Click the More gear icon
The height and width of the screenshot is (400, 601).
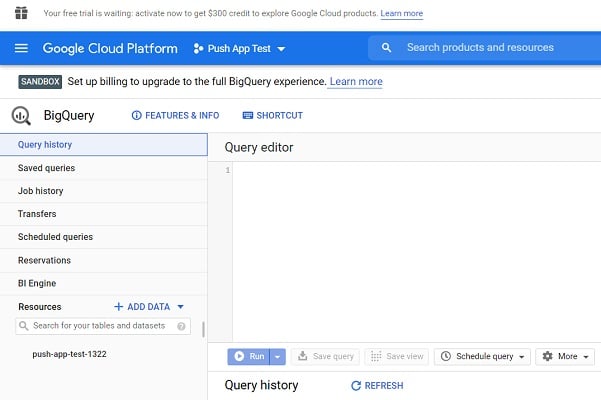pyautogui.click(x=548, y=356)
